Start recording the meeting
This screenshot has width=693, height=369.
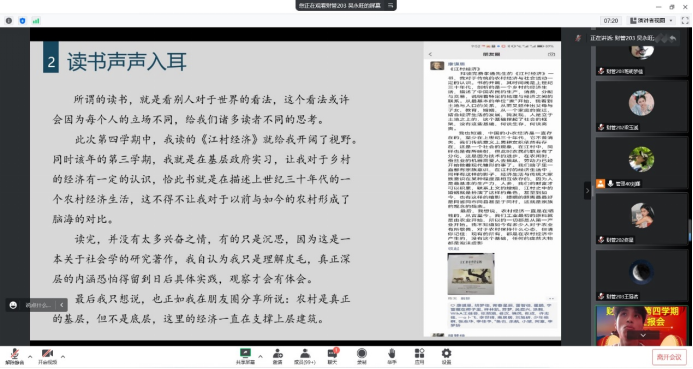(x=362, y=356)
